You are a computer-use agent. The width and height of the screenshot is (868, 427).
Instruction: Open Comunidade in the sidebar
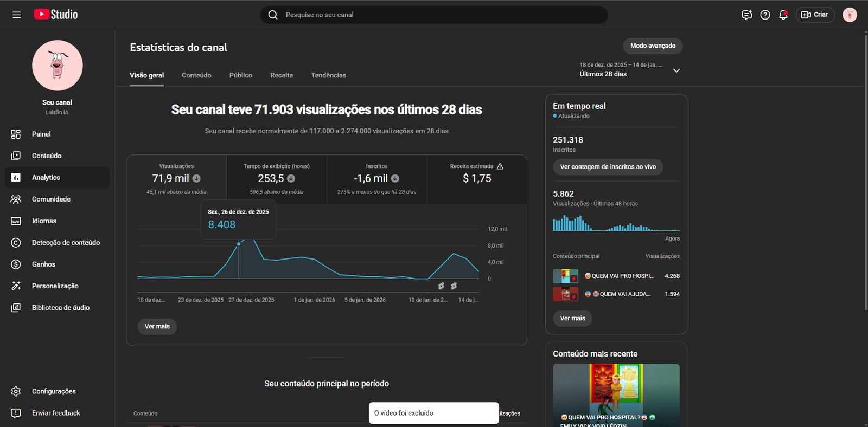57,199
